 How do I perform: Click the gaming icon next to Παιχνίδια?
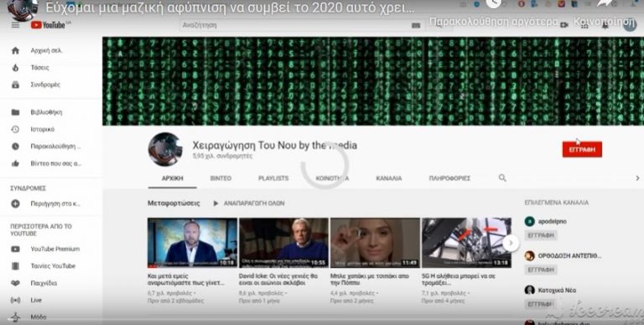coord(15,283)
